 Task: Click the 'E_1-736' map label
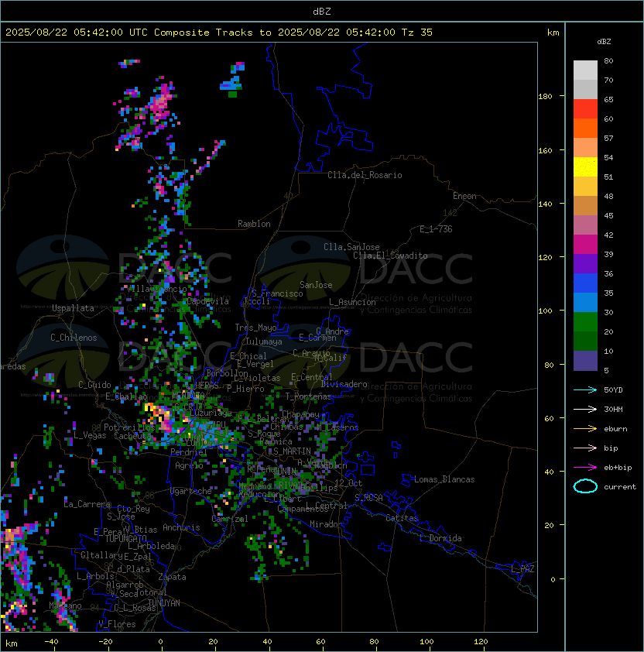(x=436, y=229)
